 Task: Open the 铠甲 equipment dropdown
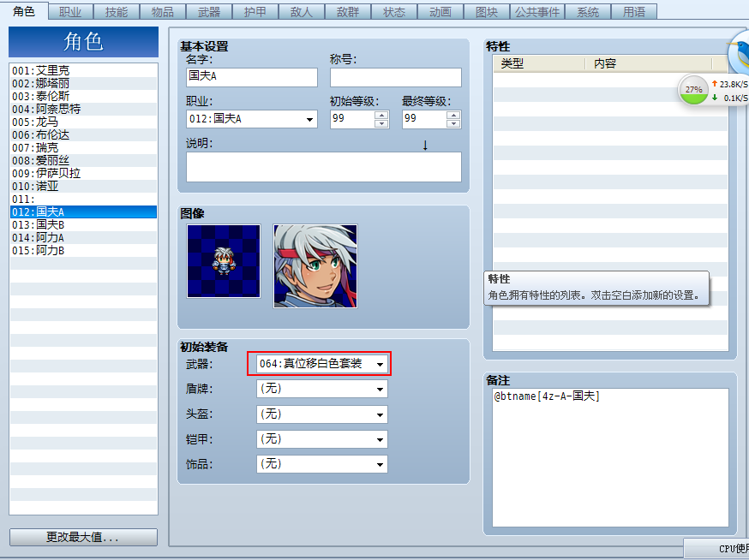pos(322,438)
